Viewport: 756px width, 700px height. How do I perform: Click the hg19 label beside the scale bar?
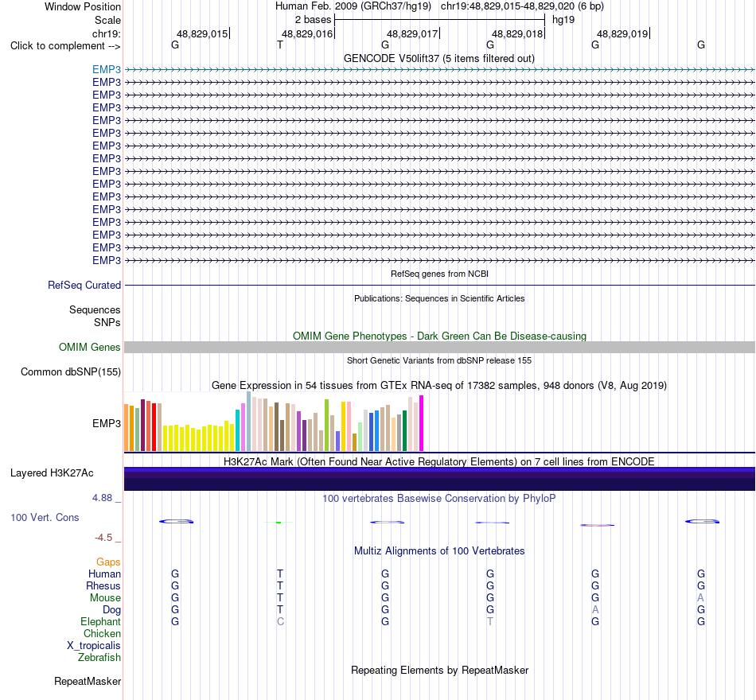pyautogui.click(x=563, y=20)
